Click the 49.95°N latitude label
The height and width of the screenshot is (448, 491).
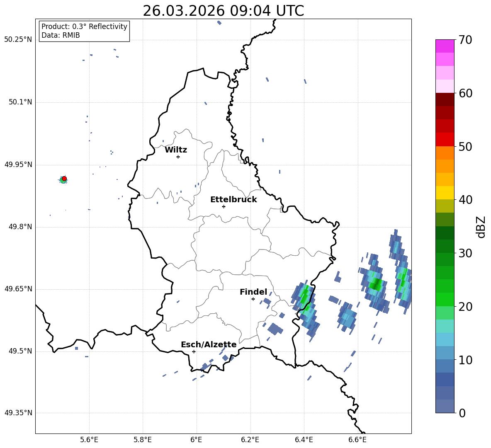pos(18,165)
